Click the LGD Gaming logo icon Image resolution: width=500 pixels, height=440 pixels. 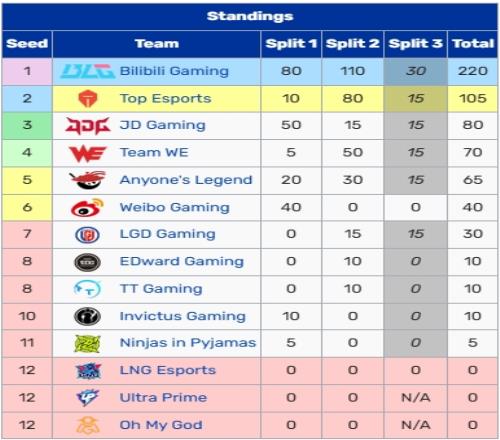point(87,235)
